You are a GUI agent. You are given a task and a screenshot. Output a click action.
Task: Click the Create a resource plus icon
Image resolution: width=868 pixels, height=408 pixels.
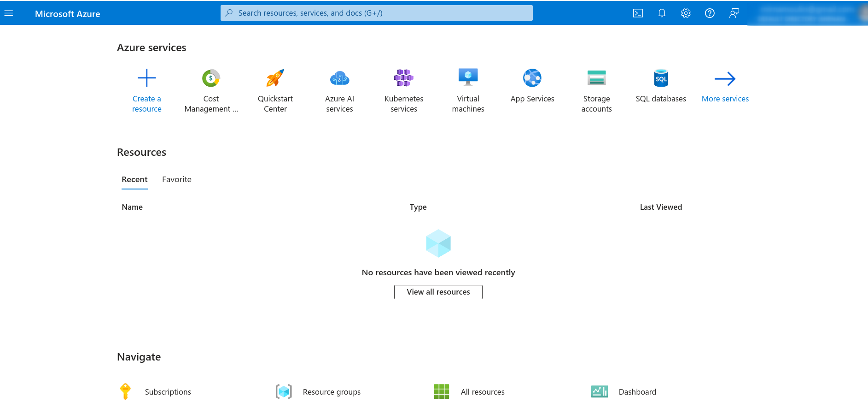147,78
